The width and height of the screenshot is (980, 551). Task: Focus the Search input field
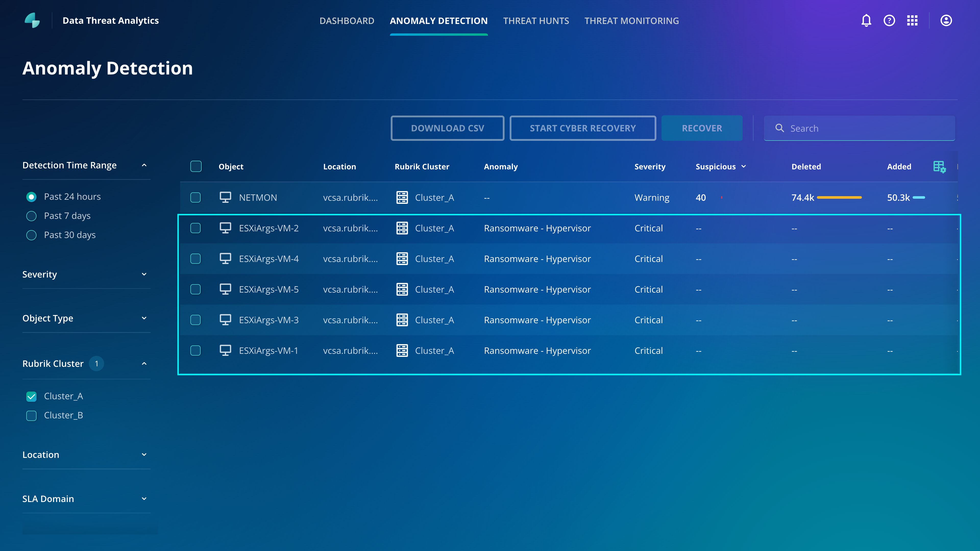click(x=859, y=128)
